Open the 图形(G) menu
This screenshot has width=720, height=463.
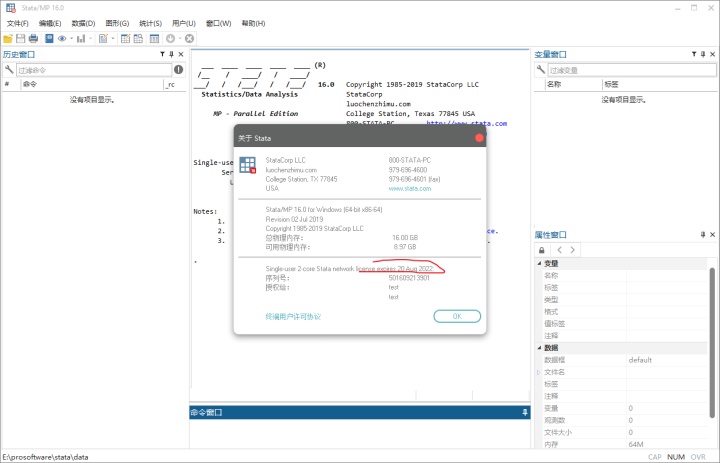[117, 23]
